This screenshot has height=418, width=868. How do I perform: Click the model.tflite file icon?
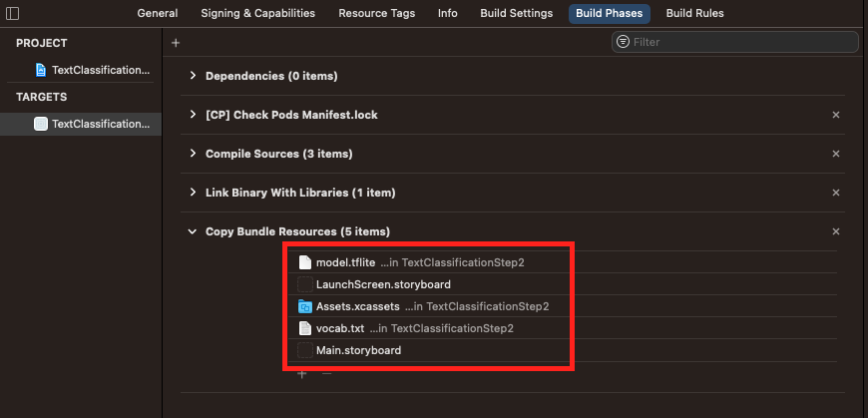pos(305,262)
